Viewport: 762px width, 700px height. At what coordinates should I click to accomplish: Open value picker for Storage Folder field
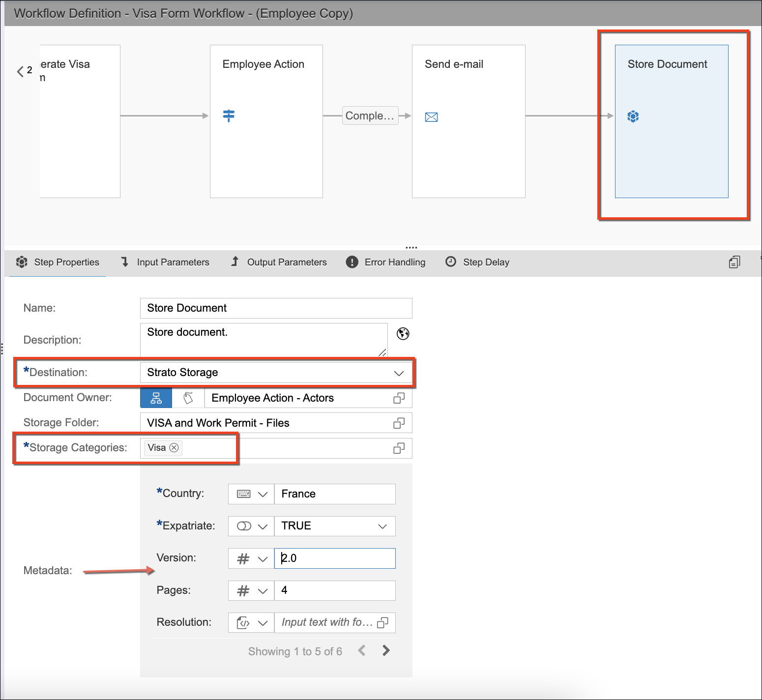(399, 423)
